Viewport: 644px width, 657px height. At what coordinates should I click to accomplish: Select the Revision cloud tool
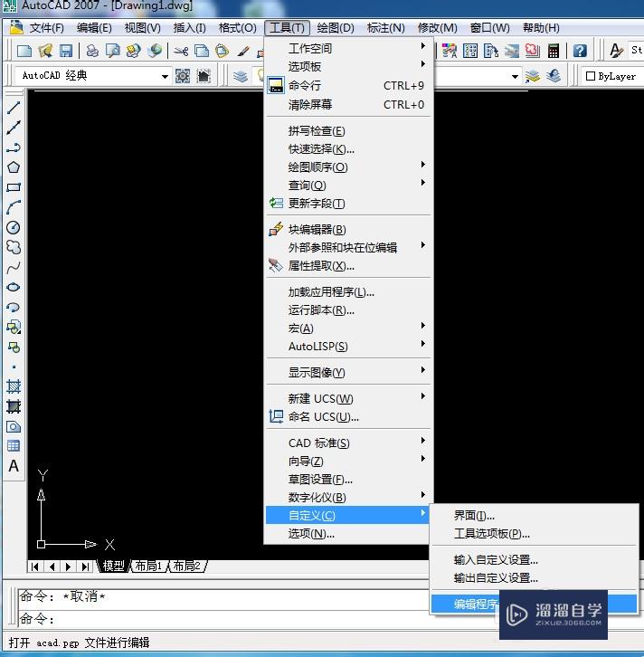(x=14, y=247)
